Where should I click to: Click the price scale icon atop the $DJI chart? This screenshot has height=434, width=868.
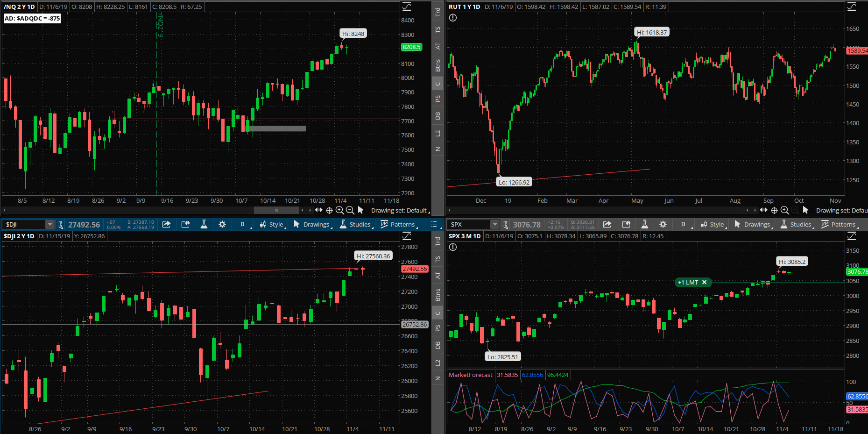click(407, 236)
